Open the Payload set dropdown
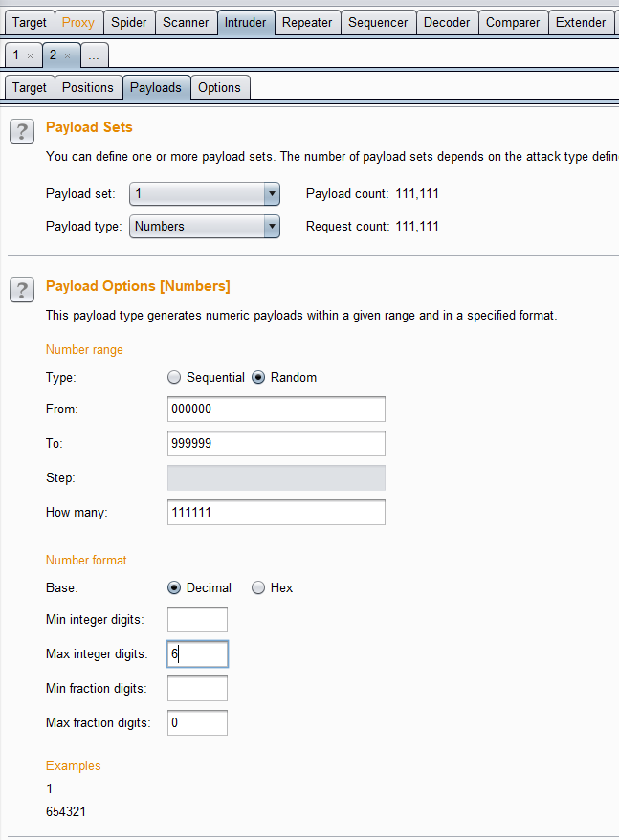619x840 pixels. tap(204, 194)
